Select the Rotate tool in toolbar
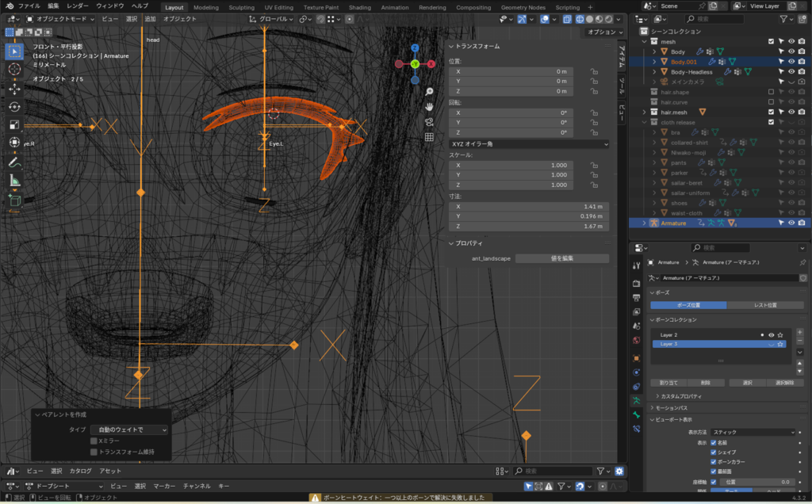This screenshot has width=812, height=504. [14, 106]
